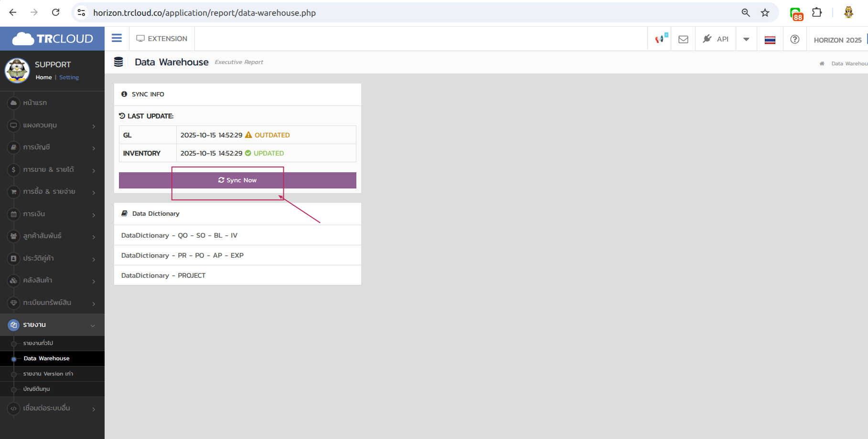Viewport: 868px width, 439px height.
Task: Open the announcements megaphone icon
Action: (660, 39)
